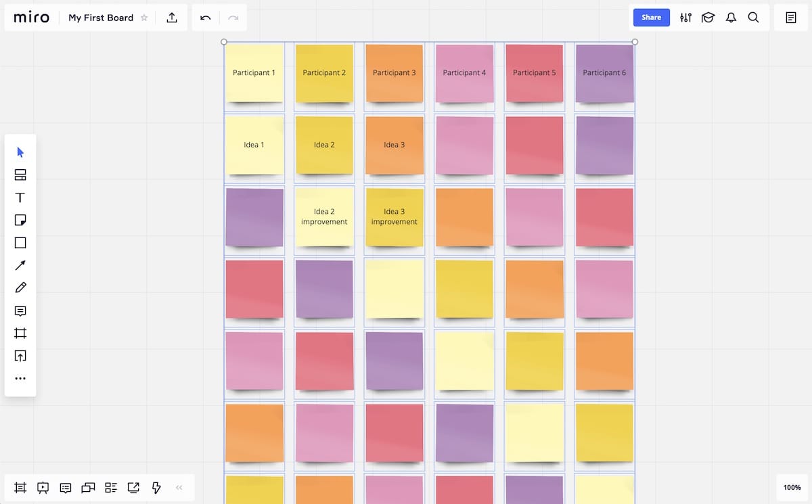Click the redo arrow
The image size is (812, 504).
click(233, 18)
